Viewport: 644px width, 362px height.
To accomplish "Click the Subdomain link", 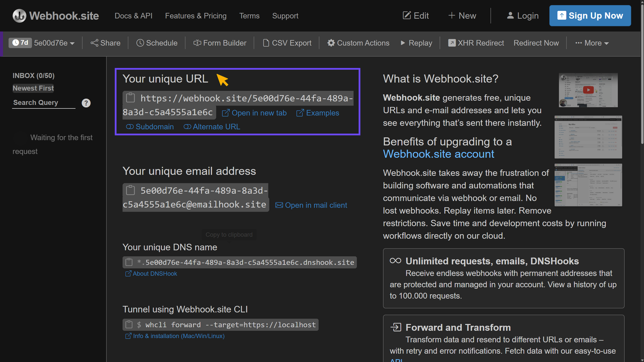I will [150, 127].
